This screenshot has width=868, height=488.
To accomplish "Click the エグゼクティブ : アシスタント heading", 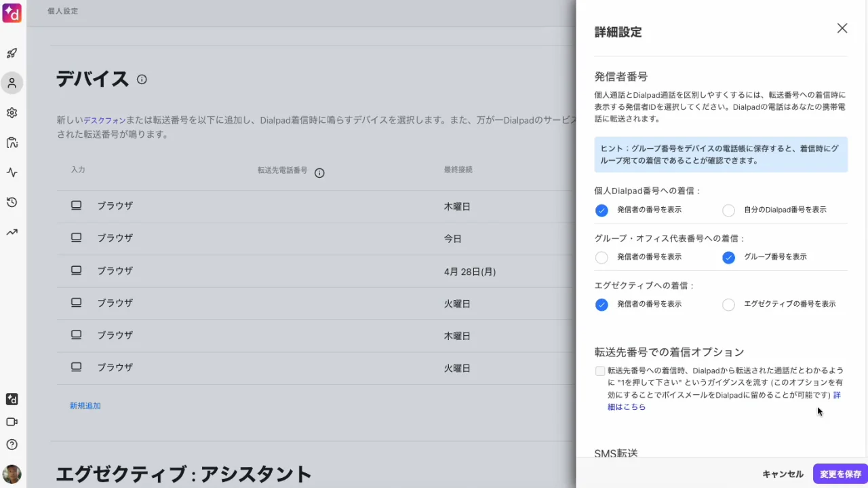I will point(184,474).
